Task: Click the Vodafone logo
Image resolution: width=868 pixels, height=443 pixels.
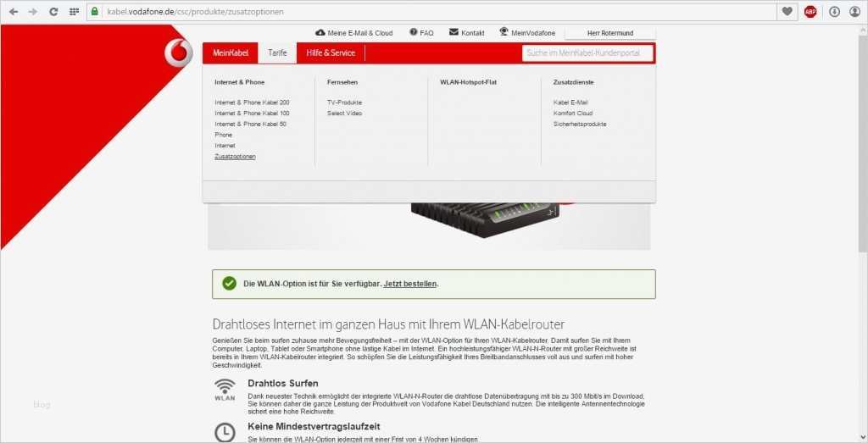Action: click(178, 53)
